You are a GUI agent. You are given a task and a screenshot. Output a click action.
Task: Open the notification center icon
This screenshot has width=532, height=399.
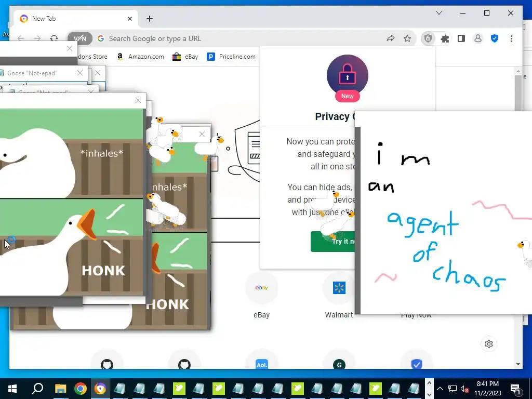point(516,389)
